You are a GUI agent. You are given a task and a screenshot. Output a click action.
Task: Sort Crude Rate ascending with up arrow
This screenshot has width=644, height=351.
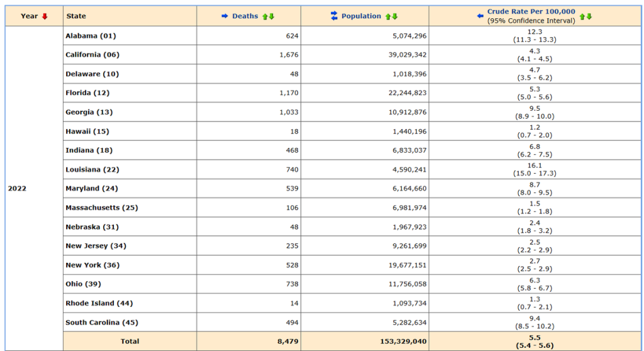coord(582,16)
